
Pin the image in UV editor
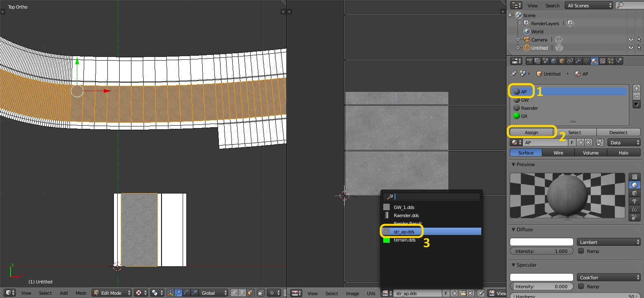click(481, 293)
